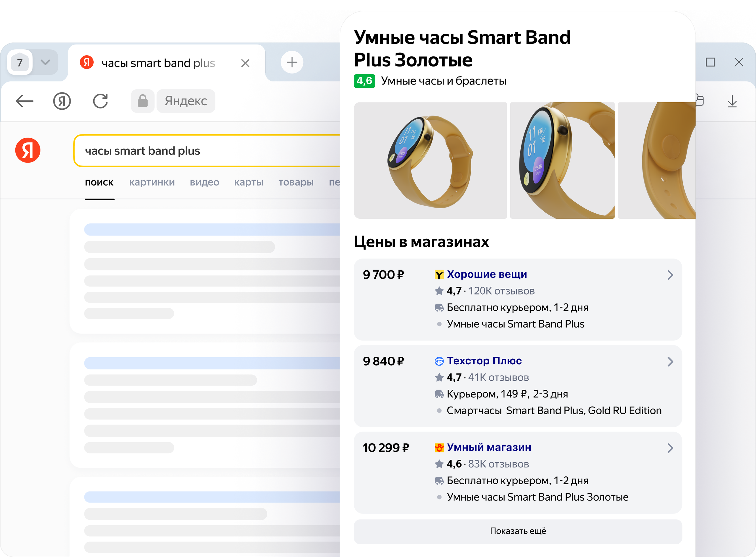Expand the Хорошие вещи offer chevron
The width and height of the screenshot is (756, 557).
[x=670, y=275]
